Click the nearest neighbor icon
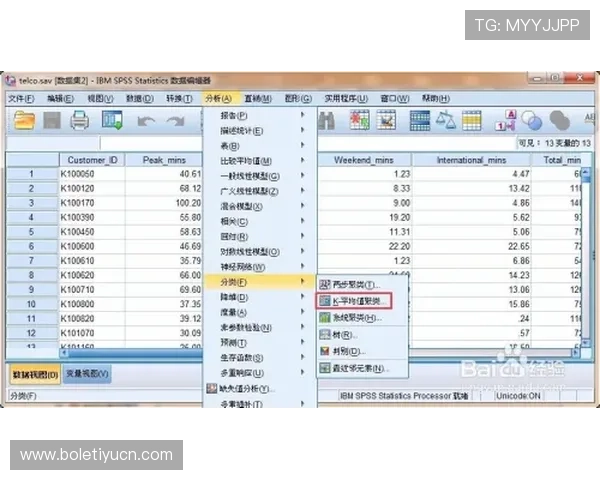Image resolution: width=600 pixels, height=480 pixels. pos(324,368)
